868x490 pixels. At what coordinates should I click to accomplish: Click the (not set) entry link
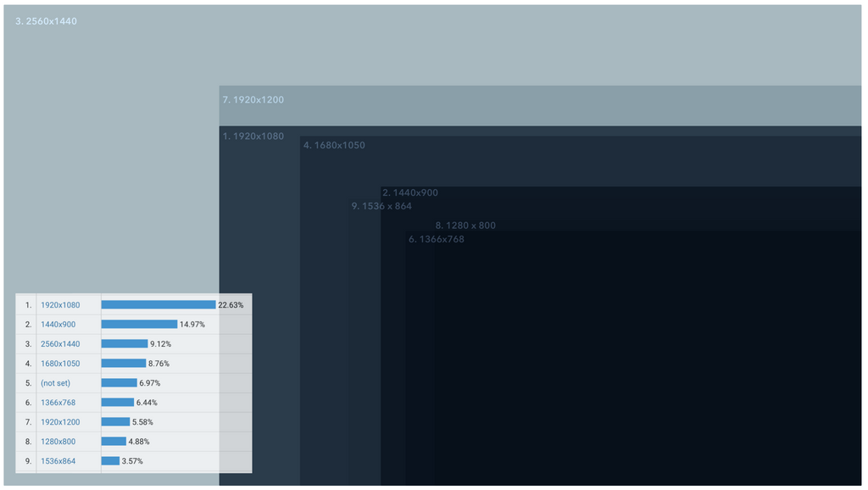[55, 383]
